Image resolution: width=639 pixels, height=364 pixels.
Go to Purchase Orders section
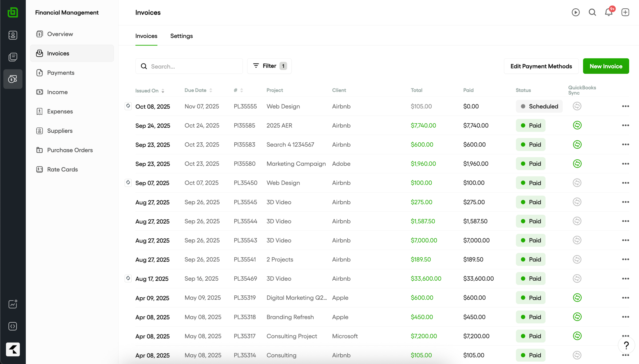click(70, 150)
